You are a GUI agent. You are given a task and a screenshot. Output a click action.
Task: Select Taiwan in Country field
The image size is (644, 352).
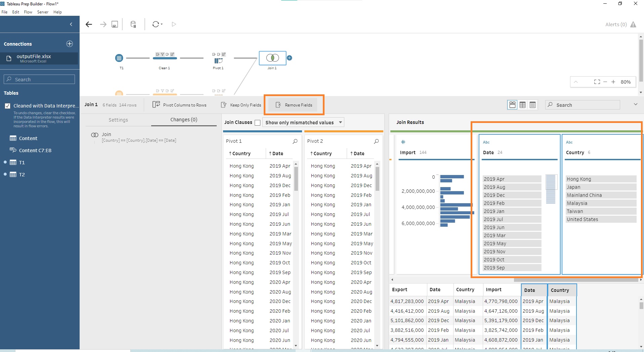(601, 211)
